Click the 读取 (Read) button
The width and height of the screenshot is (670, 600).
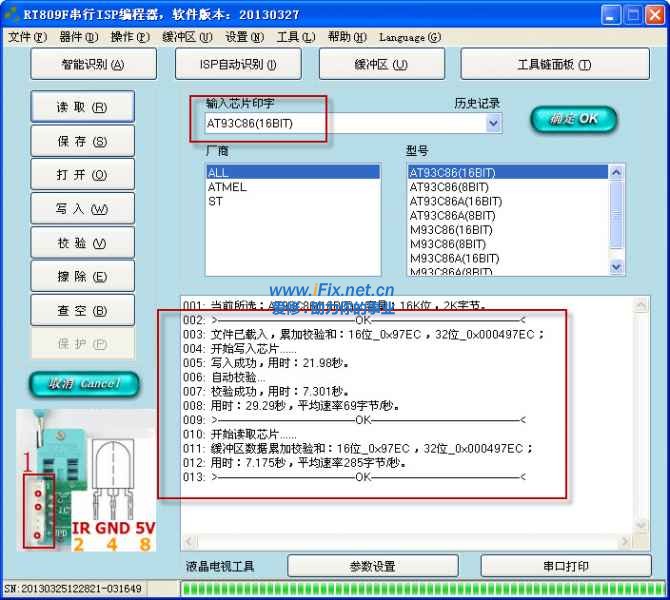(82, 108)
